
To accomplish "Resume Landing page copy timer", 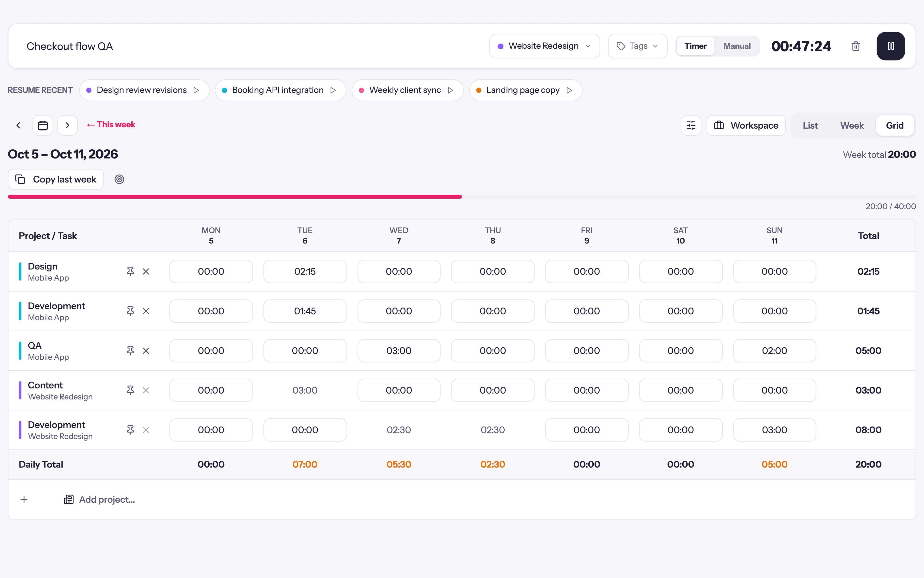I will [525, 90].
